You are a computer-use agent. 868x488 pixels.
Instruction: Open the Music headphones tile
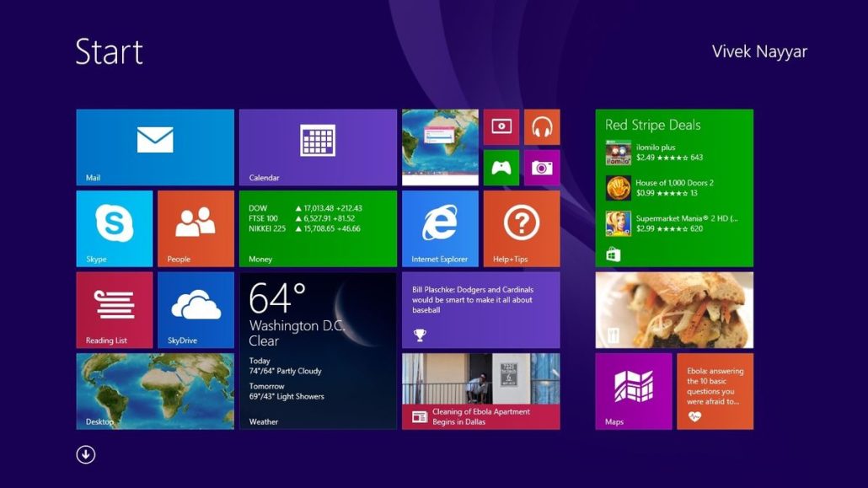click(542, 127)
